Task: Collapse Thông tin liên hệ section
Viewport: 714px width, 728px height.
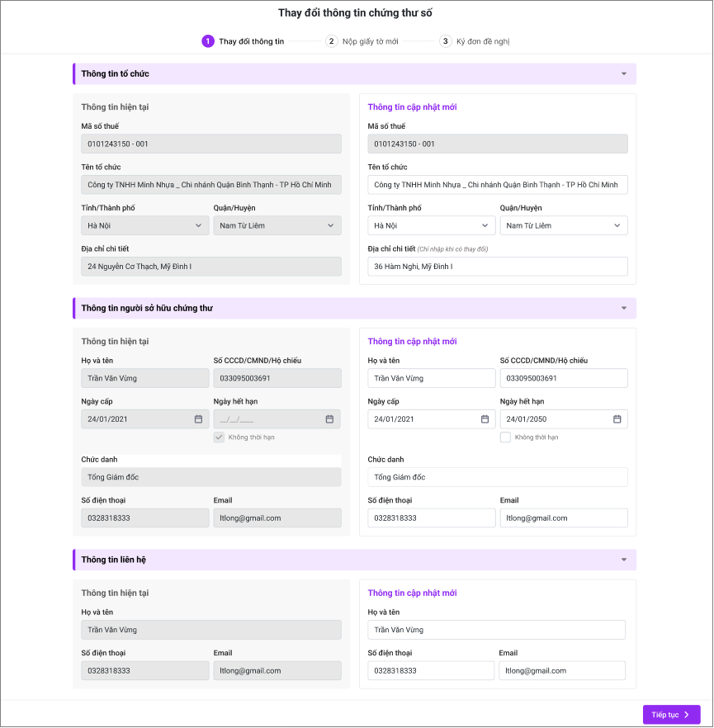Action: click(624, 560)
